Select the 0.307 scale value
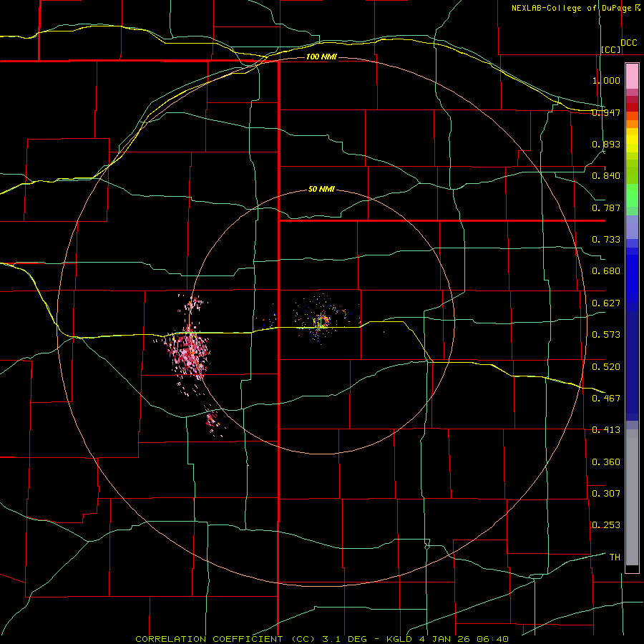The height and width of the screenshot is (644, 644). 606,493
